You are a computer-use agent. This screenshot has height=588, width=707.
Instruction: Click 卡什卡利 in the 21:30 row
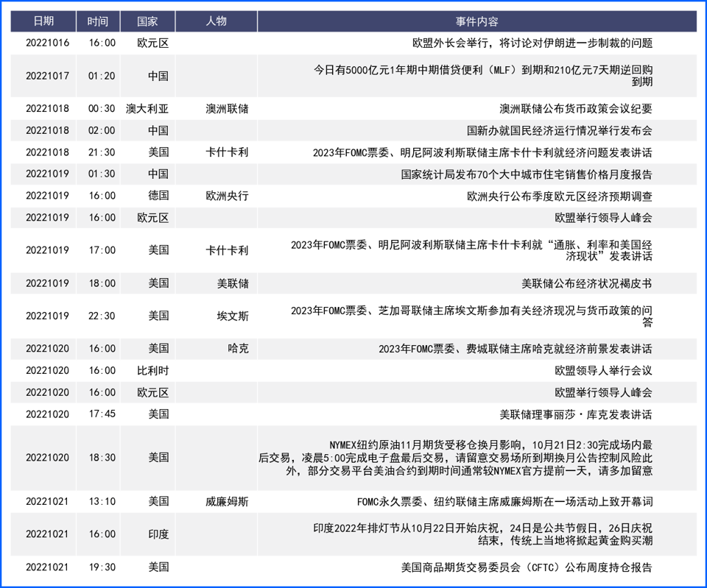[227, 152]
